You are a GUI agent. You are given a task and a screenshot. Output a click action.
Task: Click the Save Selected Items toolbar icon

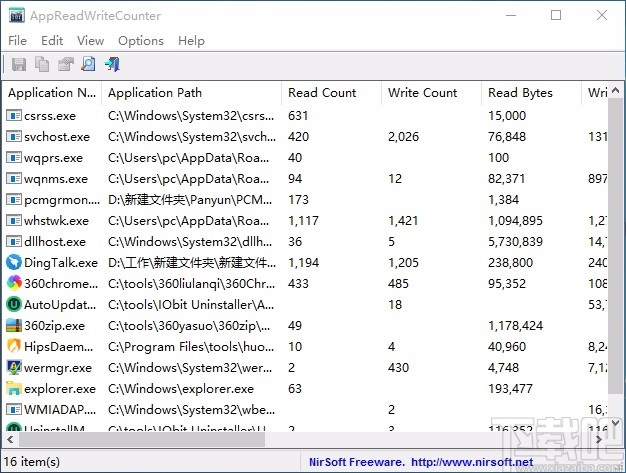(19, 64)
